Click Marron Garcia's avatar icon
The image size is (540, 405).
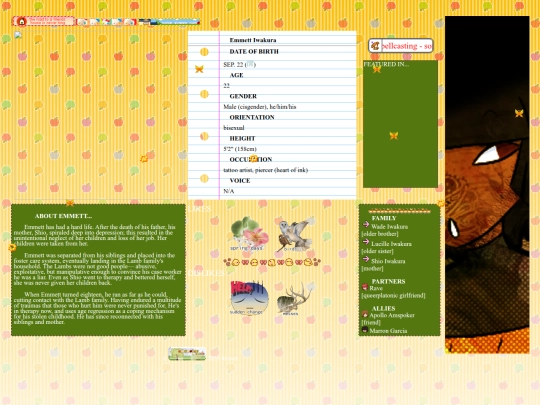click(365, 330)
